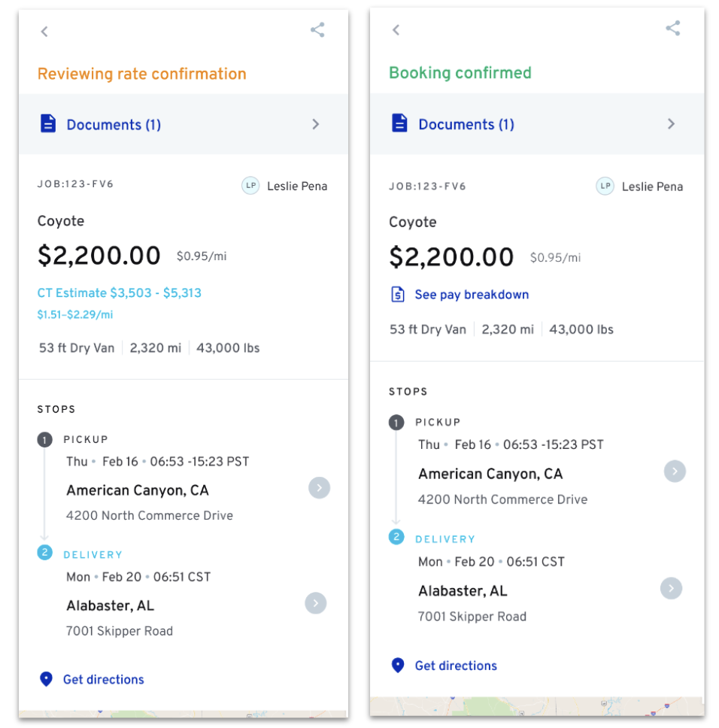
Task: Open American Canyon pickup arrow, right panel
Action: tap(675, 472)
